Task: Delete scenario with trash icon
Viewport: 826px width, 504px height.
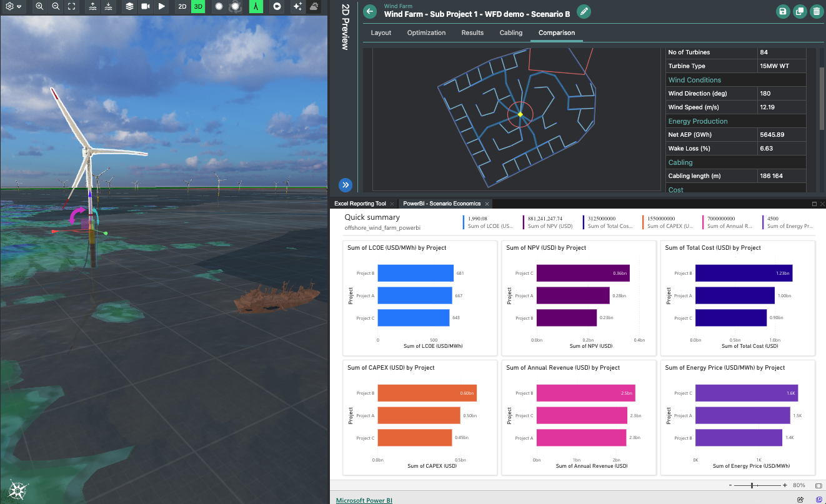Action: click(816, 11)
